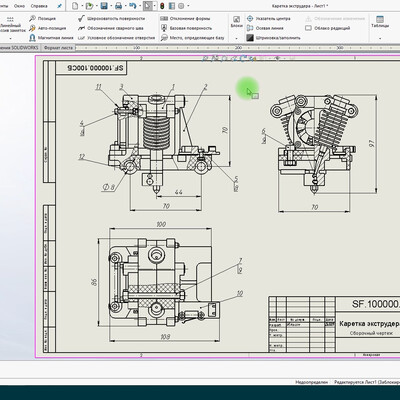Click the Недоопределен status text
This screenshot has height=400, width=400.
311,382
